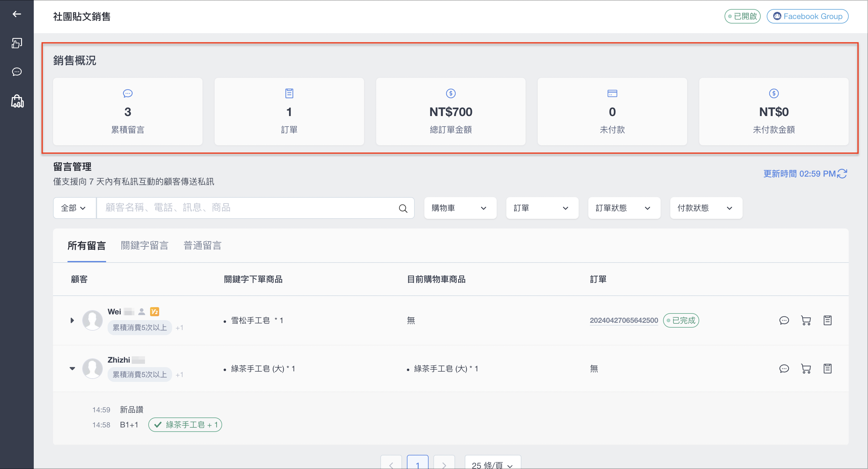Open the 付款狀態 filter dropdown
Image resolution: width=868 pixels, height=469 pixels.
click(x=706, y=208)
